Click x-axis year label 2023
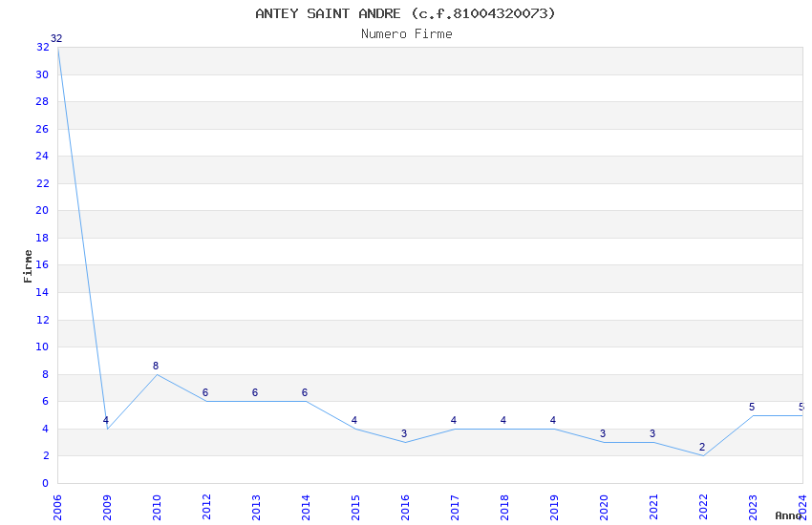This screenshot has height=525, width=812. pyautogui.click(x=754, y=508)
